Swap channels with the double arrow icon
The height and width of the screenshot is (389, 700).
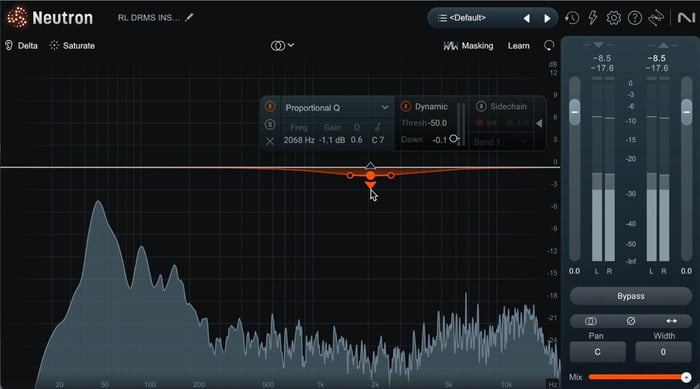point(671,321)
